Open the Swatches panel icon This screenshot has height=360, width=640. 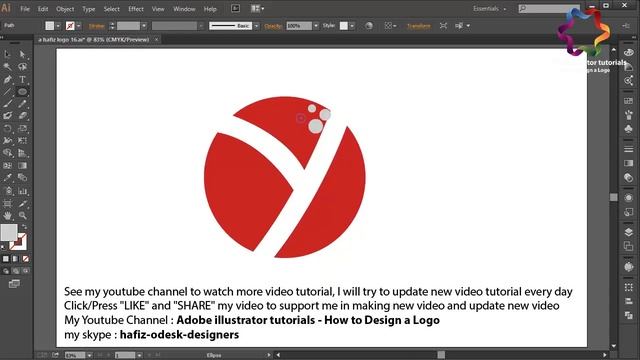click(629, 101)
